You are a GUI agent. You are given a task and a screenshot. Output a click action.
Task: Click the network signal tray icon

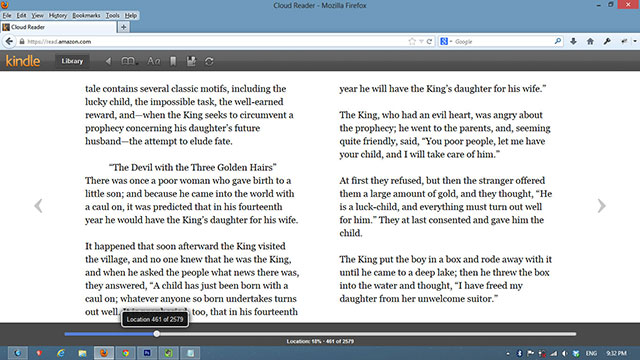553,353
